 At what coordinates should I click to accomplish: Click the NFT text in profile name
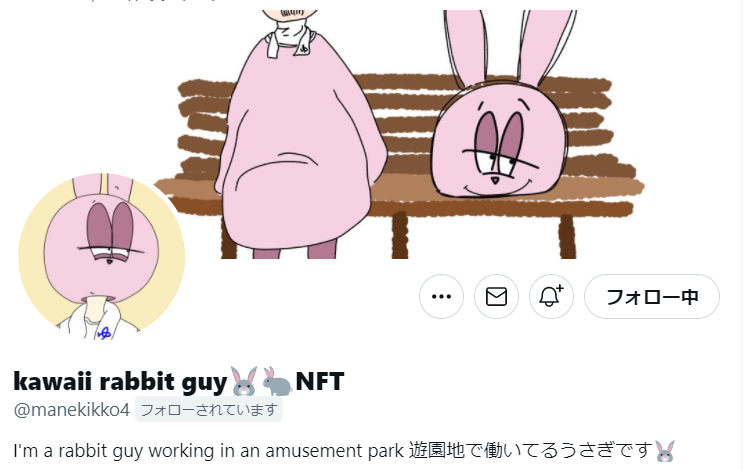pos(320,381)
